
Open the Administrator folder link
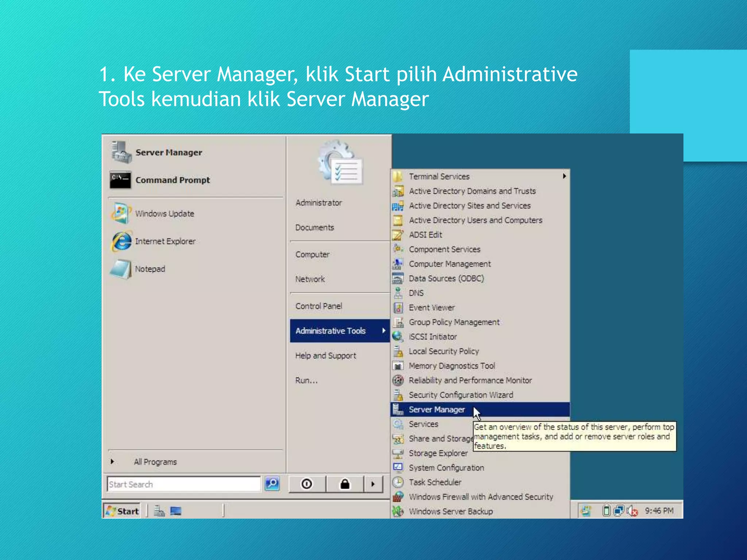click(318, 203)
